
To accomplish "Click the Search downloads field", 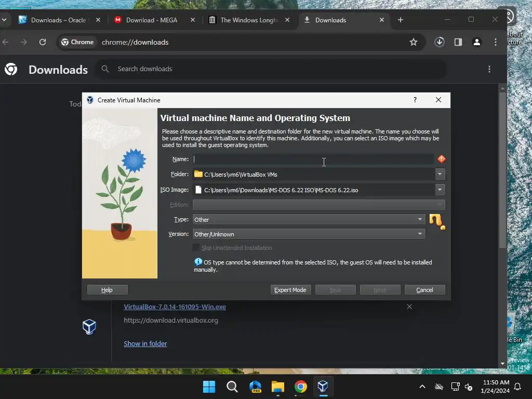I will point(271,69).
